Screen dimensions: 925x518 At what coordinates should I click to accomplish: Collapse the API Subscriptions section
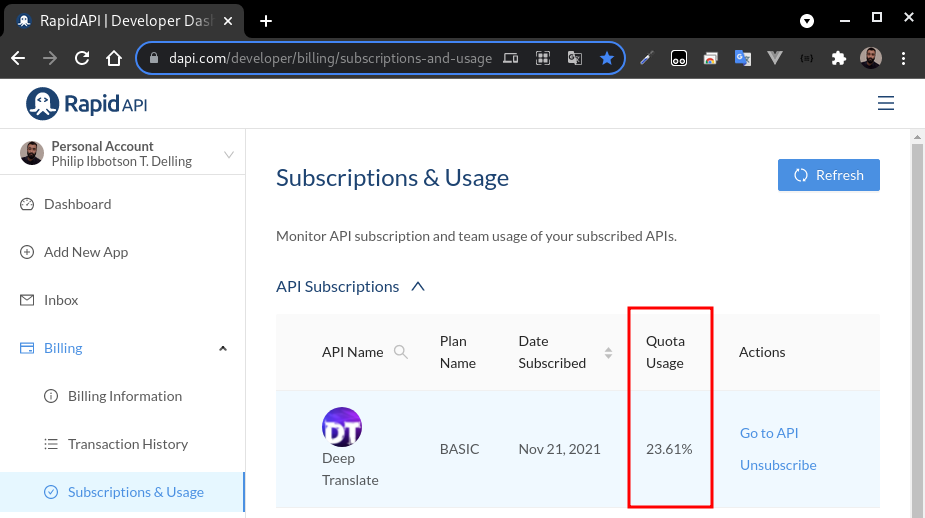click(x=418, y=287)
